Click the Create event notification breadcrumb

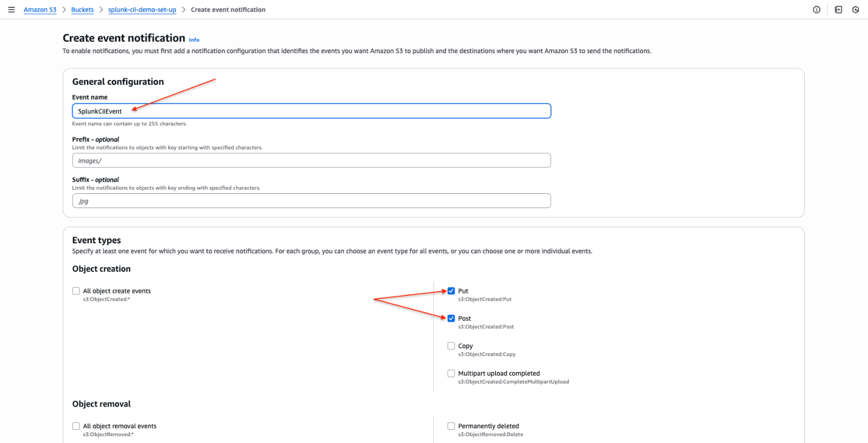click(228, 10)
